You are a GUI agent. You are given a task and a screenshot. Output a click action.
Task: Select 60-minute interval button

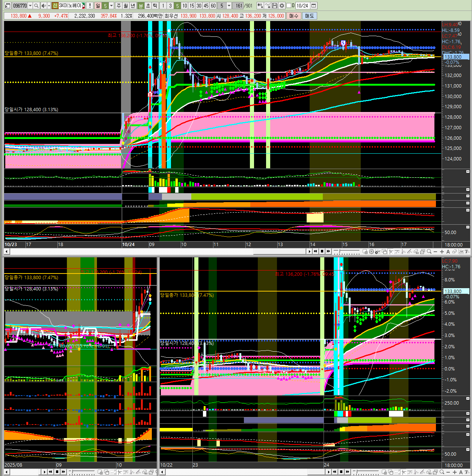(x=213, y=6)
